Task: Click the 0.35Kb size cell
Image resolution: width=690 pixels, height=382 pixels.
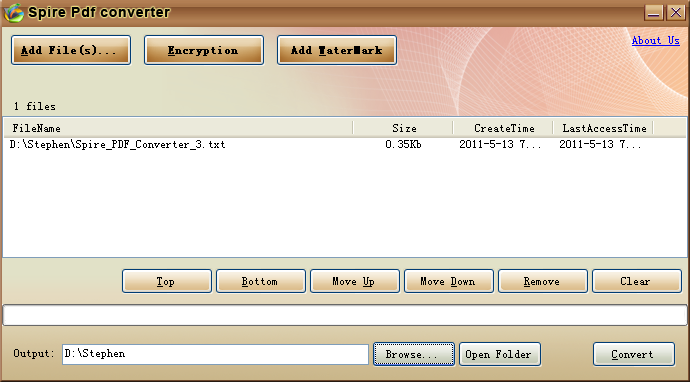Action: (x=403, y=144)
